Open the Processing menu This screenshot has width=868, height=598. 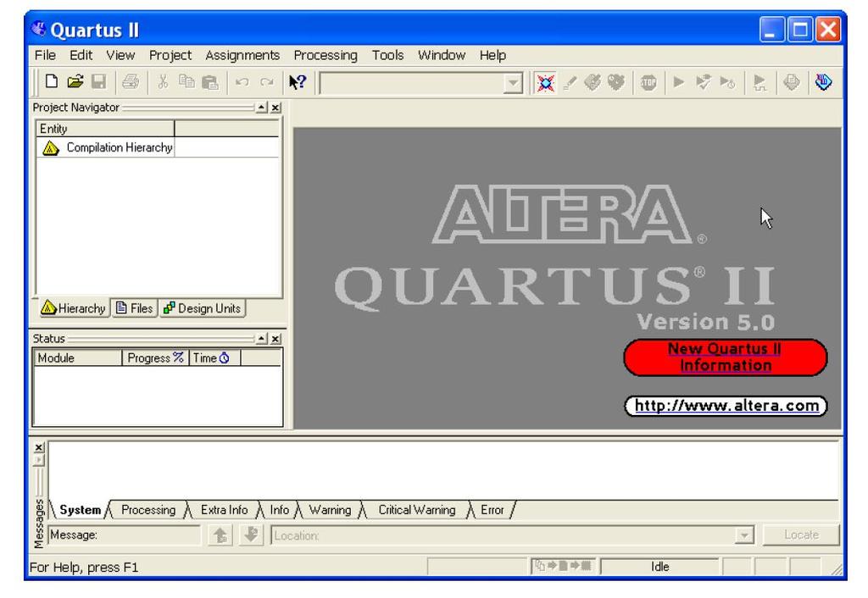tap(325, 55)
